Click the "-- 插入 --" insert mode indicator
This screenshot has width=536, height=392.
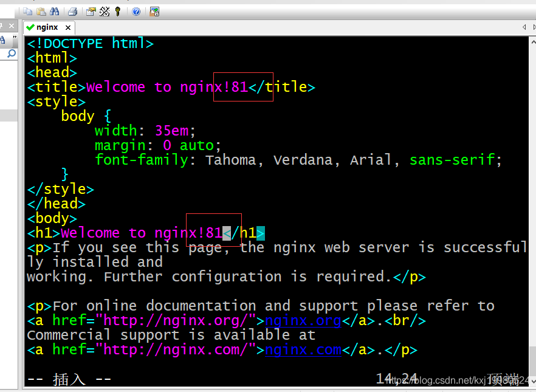click(69, 379)
